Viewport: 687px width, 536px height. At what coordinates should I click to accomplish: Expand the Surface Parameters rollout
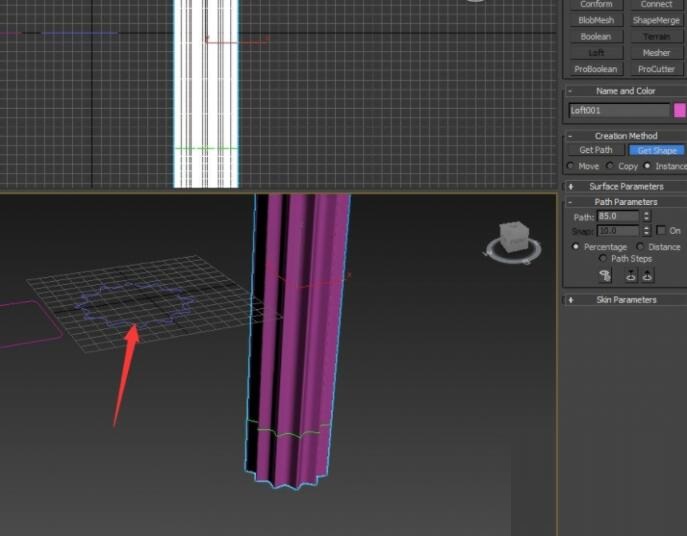(625, 186)
